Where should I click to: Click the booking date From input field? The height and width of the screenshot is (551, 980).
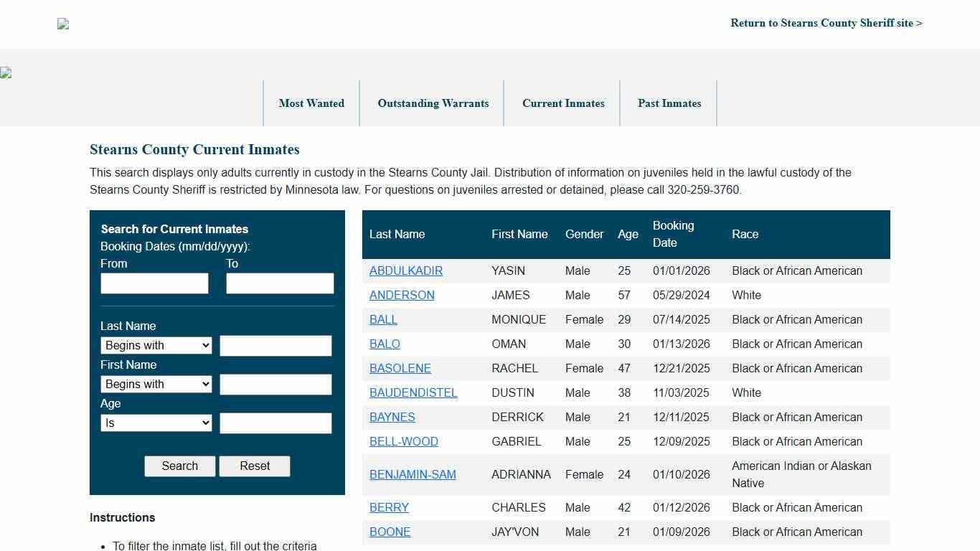coord(154,283)
